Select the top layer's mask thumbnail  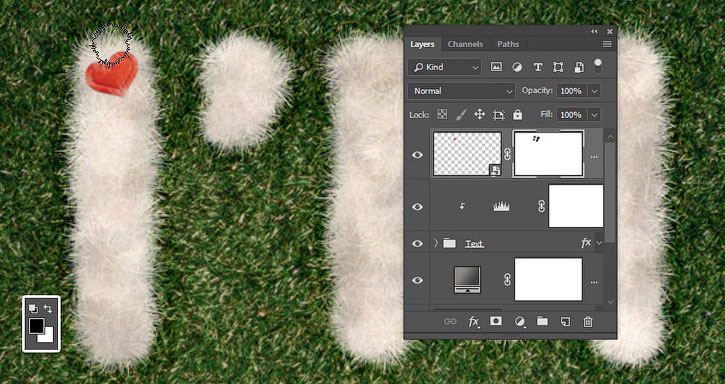tap(548, 154)
